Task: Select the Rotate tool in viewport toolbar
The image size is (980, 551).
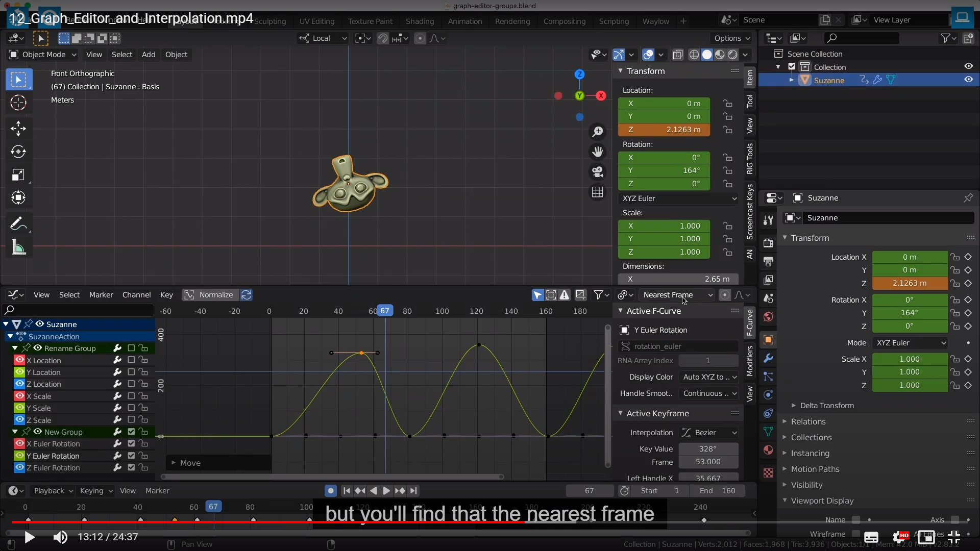Action: point(18,152)
